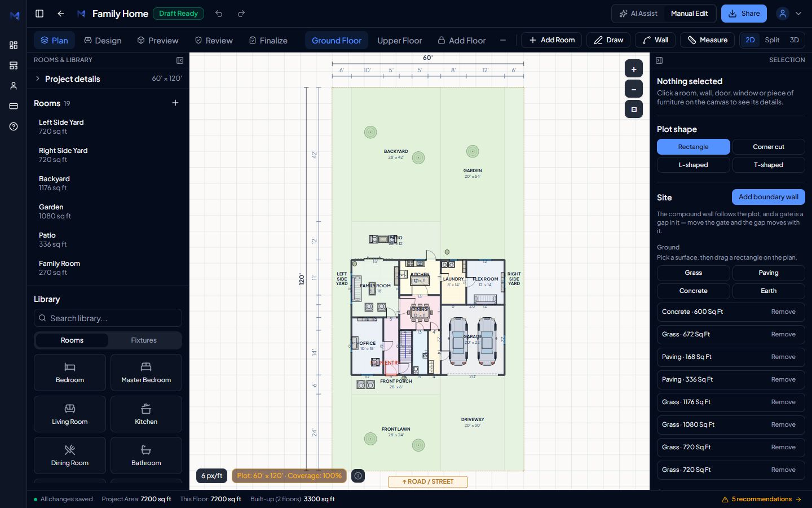Viewport: 812px width, 508px height.
Task: Zoom out on the canvas
Action: click(x=634, y=89)
